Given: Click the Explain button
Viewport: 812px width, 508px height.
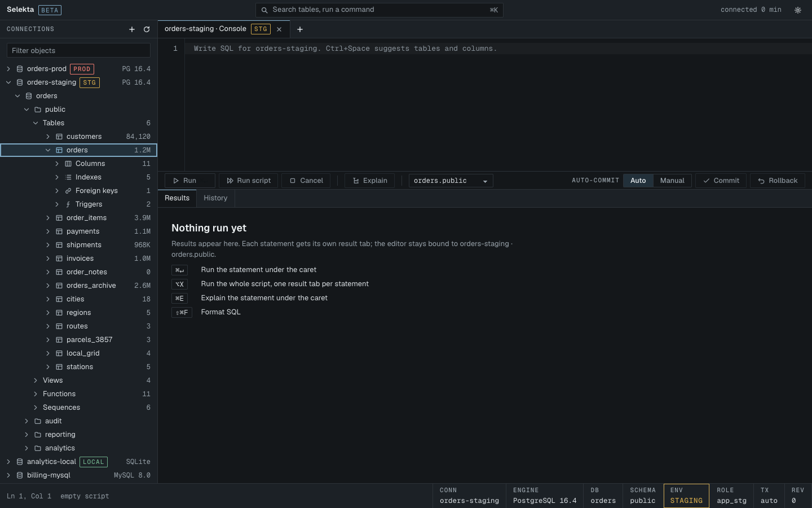Looking at the screenshot, I should [x=370, y=181].
